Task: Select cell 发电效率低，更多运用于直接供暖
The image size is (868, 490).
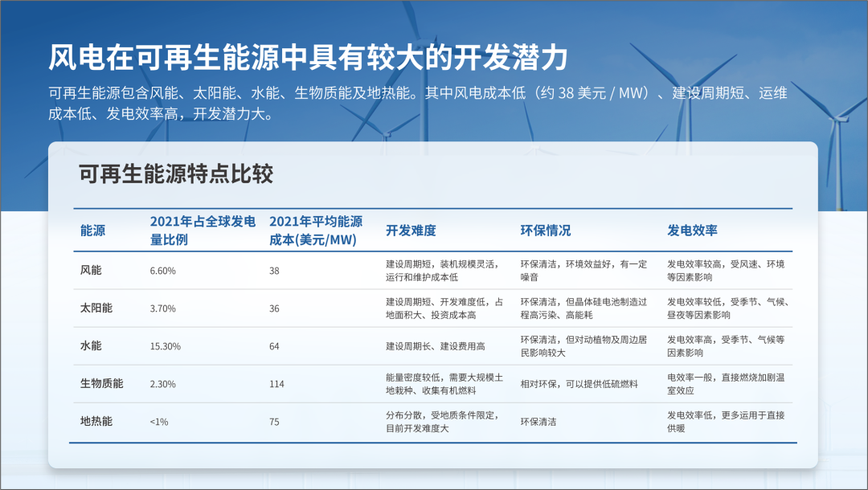Action: pos(726,422)
